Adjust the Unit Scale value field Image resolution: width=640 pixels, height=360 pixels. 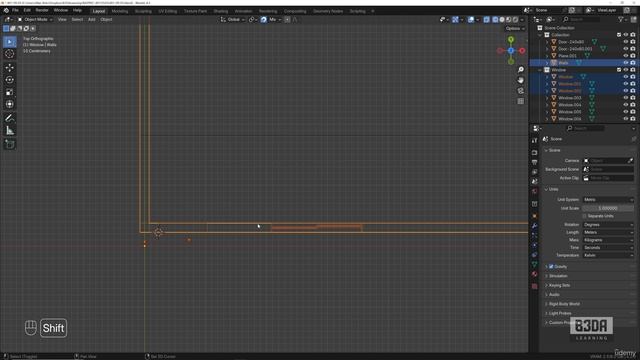(x=608, y=208)
